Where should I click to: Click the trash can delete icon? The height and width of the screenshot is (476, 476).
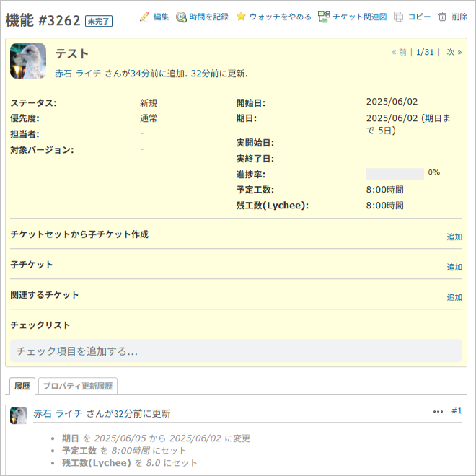[x=442, y=17]
